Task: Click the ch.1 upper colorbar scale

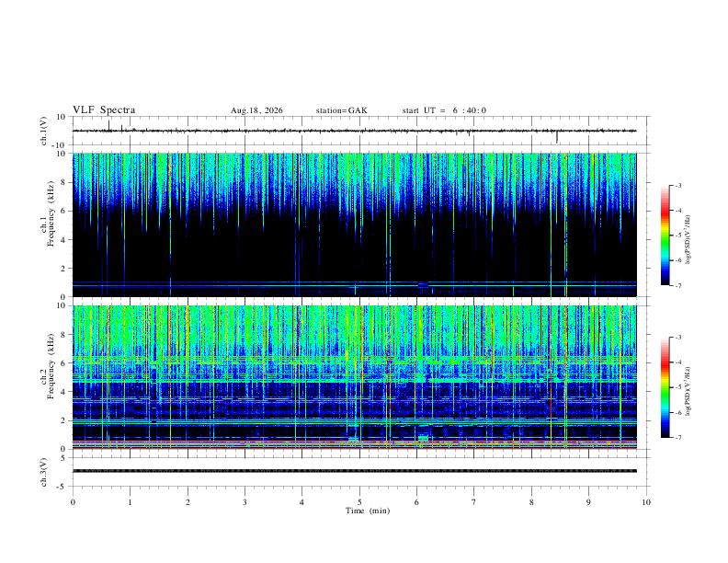Action: tap(665, 236)
